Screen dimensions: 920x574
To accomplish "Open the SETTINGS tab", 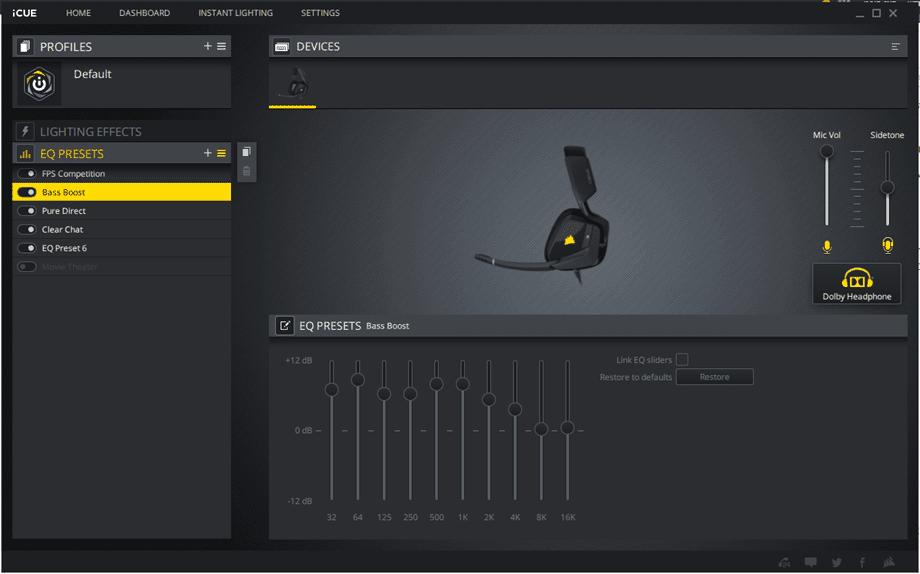I will (320, 13).
